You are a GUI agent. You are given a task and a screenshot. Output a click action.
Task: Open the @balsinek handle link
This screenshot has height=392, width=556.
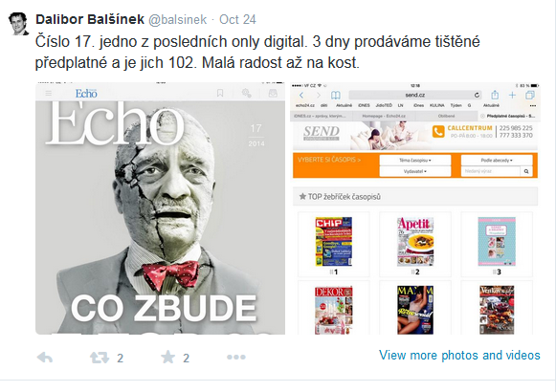click(x=177, y=19)
